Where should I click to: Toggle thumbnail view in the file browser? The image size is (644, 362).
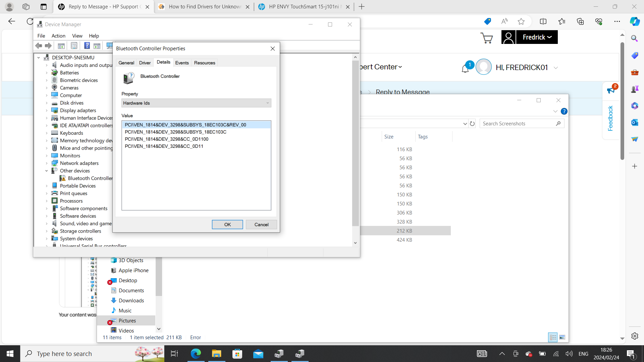tap(563, 337)
